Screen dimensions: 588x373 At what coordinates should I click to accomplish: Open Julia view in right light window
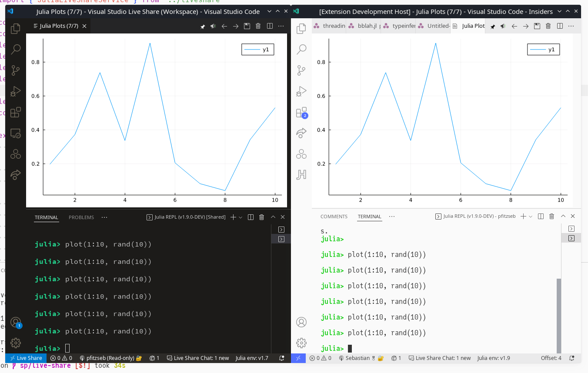coord(301,154)
